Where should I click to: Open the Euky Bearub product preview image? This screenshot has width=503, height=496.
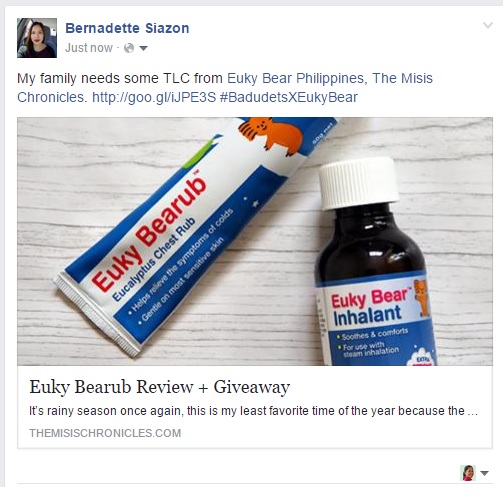(x=255, y=241)
